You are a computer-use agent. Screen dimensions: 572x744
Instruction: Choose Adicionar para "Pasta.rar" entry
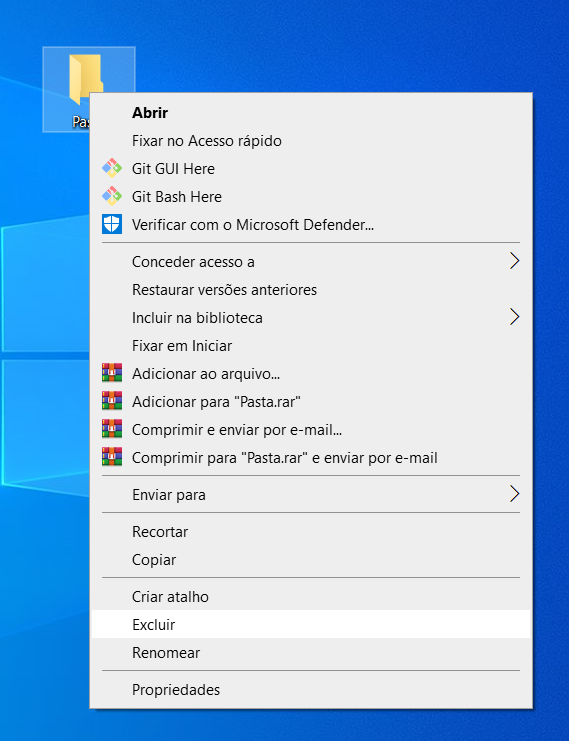click(311, 401)
